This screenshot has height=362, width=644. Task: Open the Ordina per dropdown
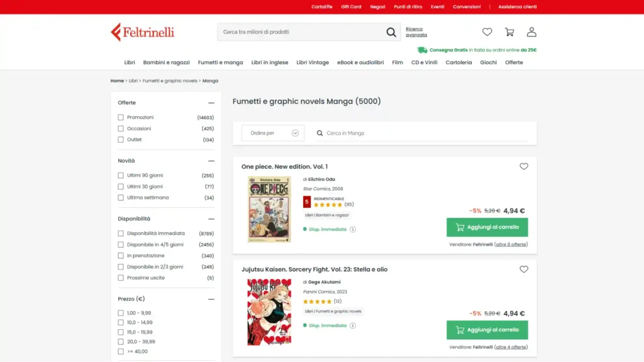[x=273, y=133]
